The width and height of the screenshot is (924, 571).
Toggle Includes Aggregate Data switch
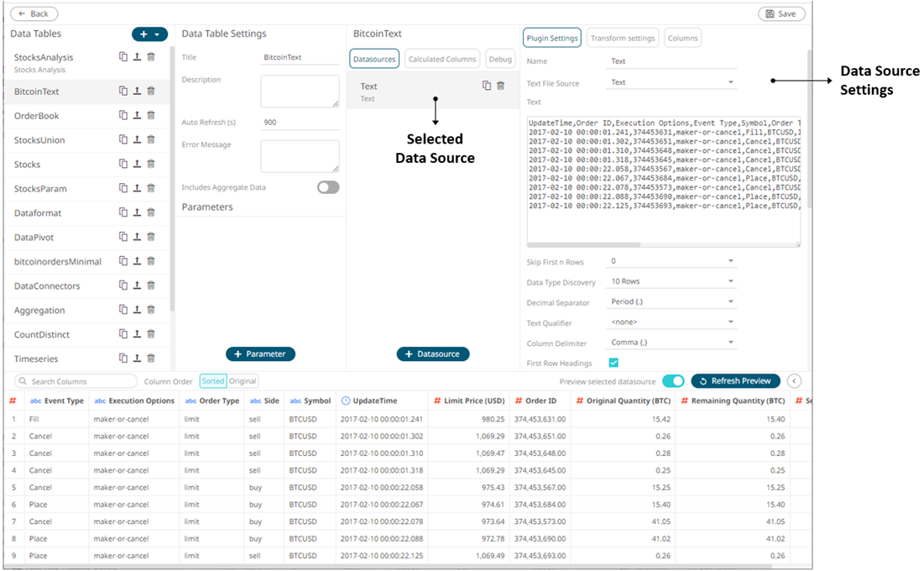(328, 187)
